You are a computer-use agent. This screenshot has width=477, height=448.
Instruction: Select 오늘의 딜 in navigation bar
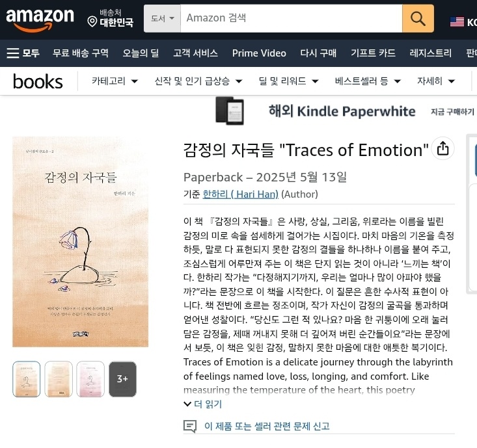click(141, 53)
